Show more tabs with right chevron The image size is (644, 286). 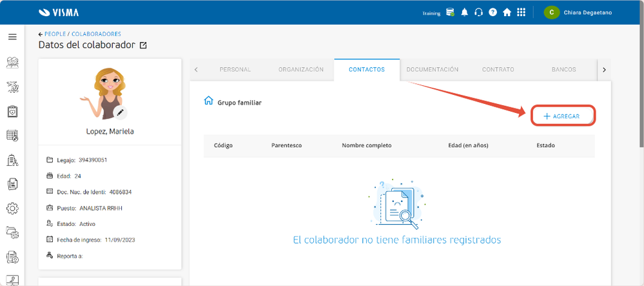[604, 70]
